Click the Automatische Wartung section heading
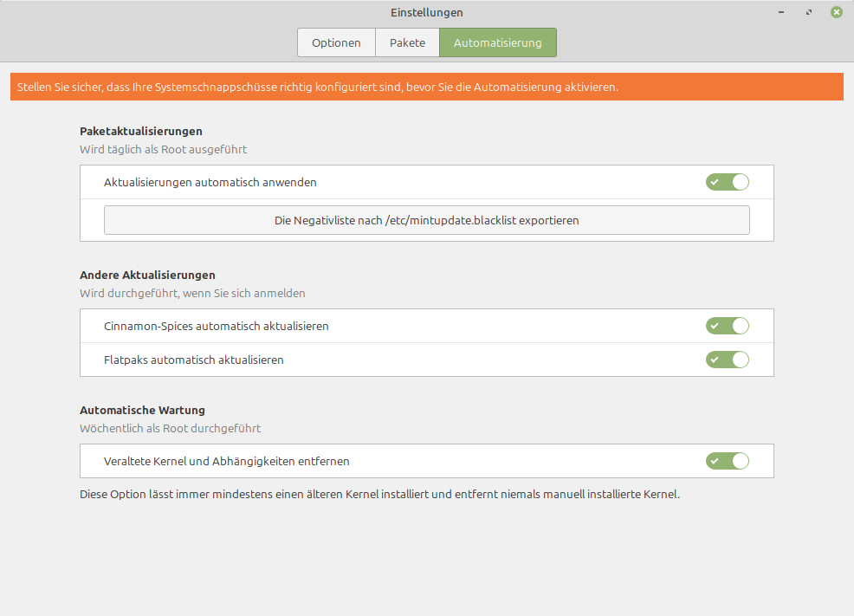This screenshot has width=854, height=616. tap(142, 410)
